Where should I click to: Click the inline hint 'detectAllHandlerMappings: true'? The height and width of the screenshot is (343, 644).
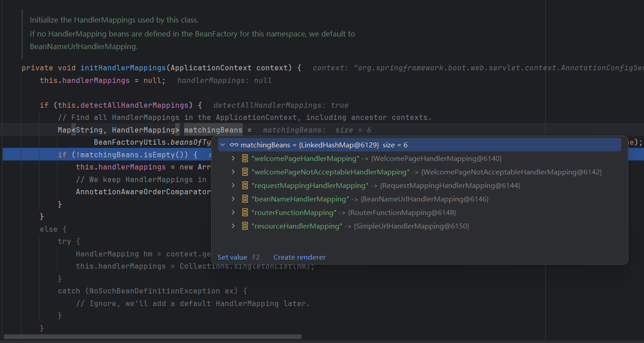coord(281,105)
